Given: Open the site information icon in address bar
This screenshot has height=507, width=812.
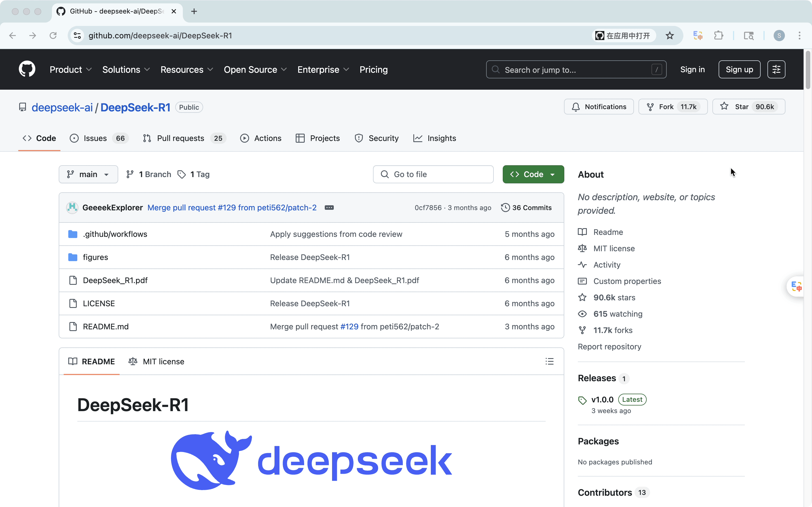Looking at the screenshot, I should pos(78,36).
